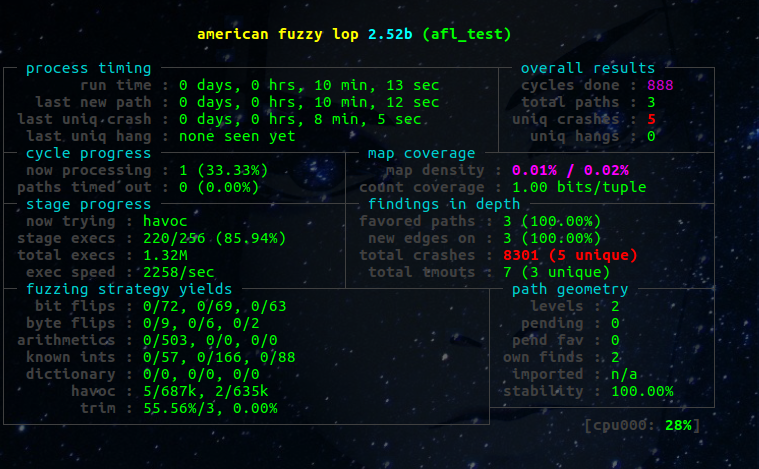This screenshot has height=469, width=759.
Task: Click byte flips value '0/9, 0/6, 0/2'
Action: point(201,323)
